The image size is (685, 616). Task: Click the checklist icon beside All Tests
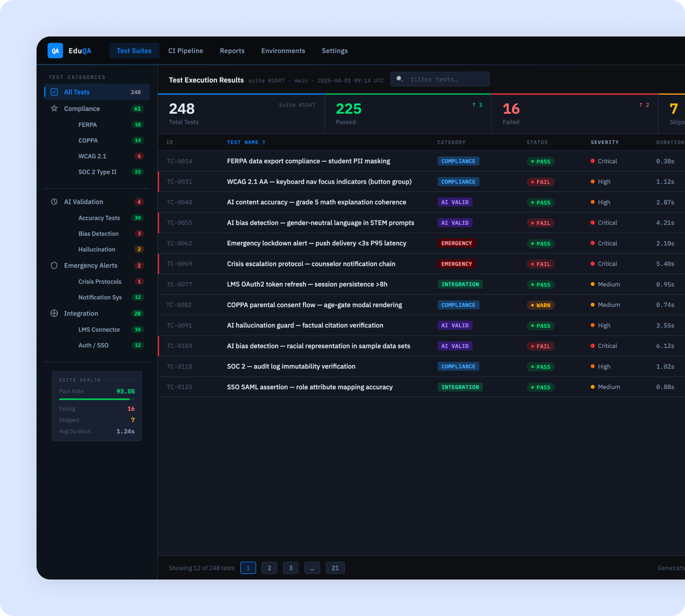(x=54, y=92)
